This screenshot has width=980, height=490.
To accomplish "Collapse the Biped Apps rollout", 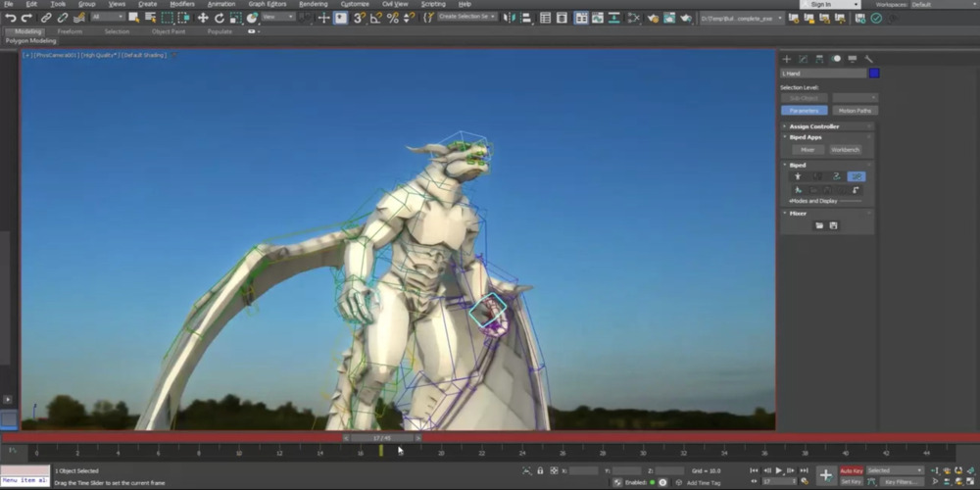I will 827,137.
